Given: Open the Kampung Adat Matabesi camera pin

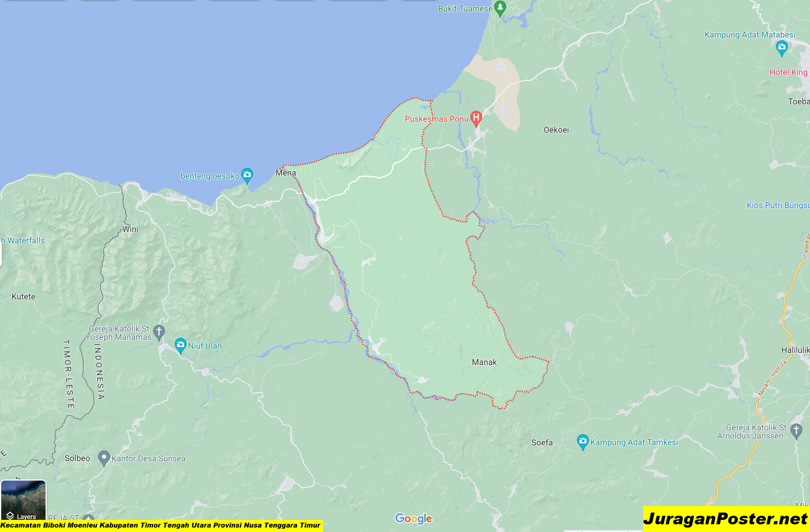Looking at the screenshot, I should click(x=781, y=48).
